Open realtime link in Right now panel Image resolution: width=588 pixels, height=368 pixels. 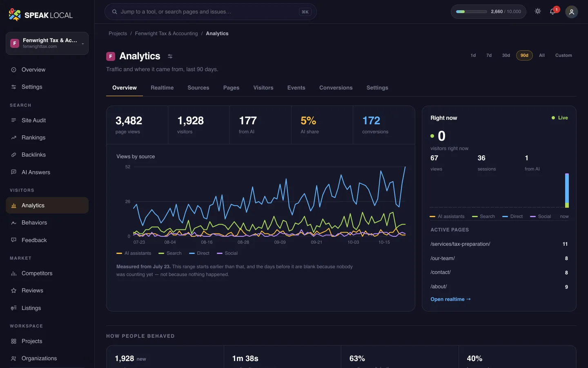(450, 299)
